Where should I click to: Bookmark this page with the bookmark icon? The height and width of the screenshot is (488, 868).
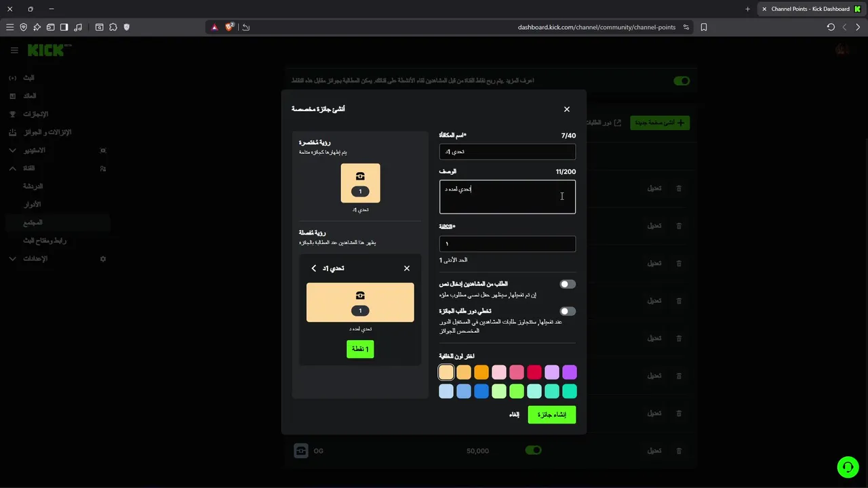(x=704, y=27)
